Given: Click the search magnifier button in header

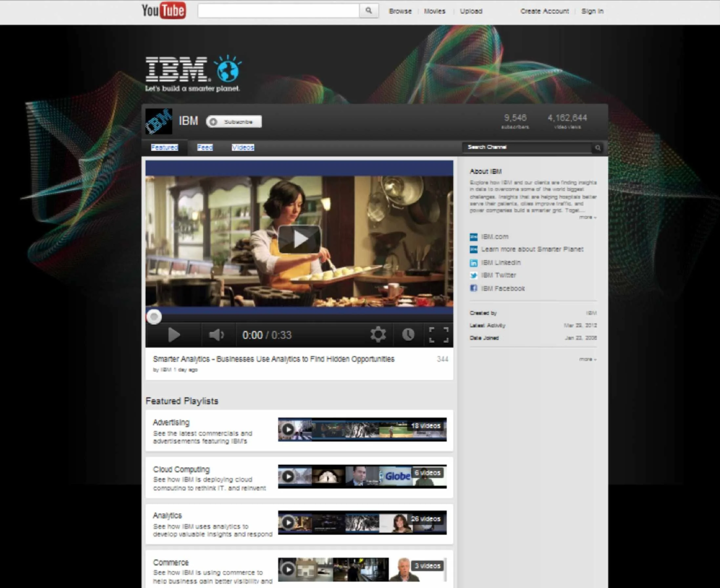Looking at the screenshot, I should (369, 11).
